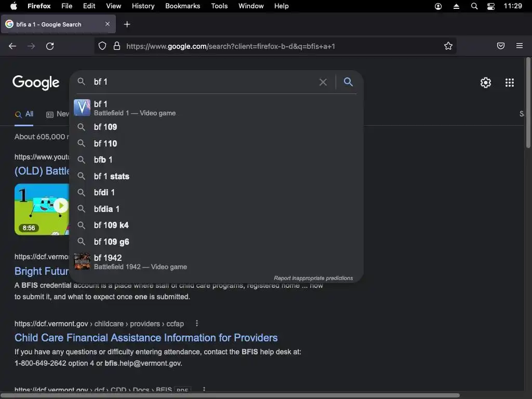Open the Firefox application menu in the menu bar

coord(39,6)
